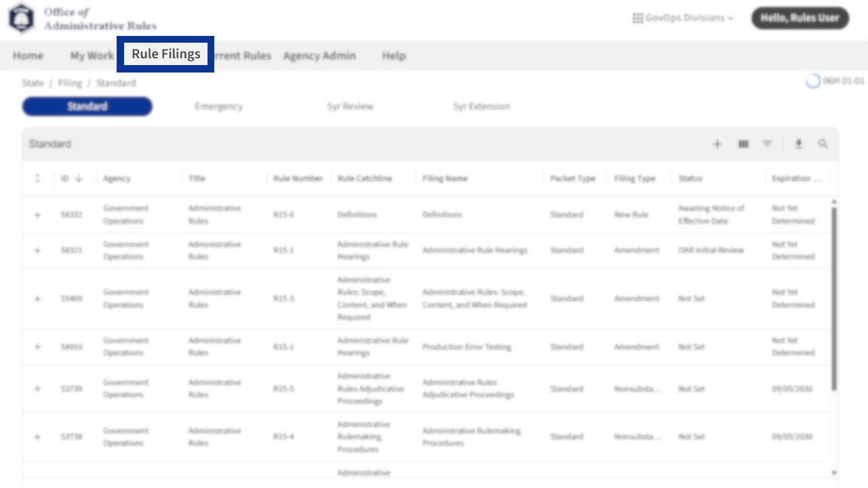Screen dimensions: 868x488
Task: Open the Help menu
Action: [x=393, y=56]
